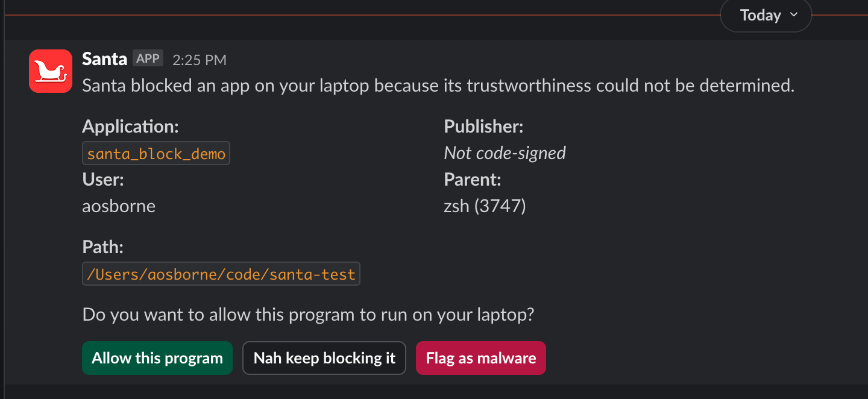Click the Santa blocked an app message text
The height and width of the screenshot is (399, 868).
tap(438, 86)
